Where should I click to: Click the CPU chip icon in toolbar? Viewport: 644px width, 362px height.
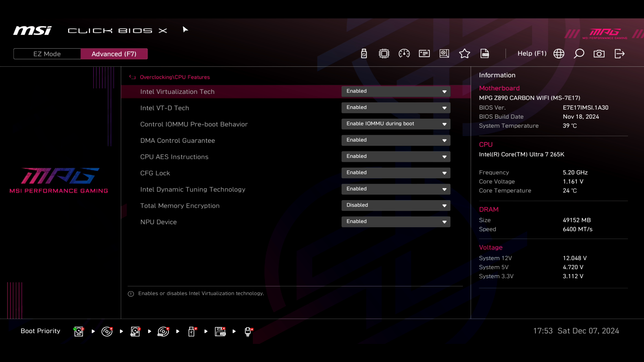(x=384, y=54)
